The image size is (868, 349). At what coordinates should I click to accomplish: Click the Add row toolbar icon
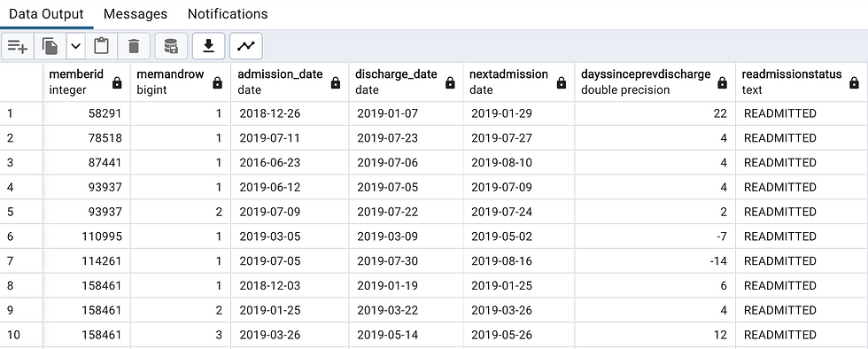[x=17, y=46]
